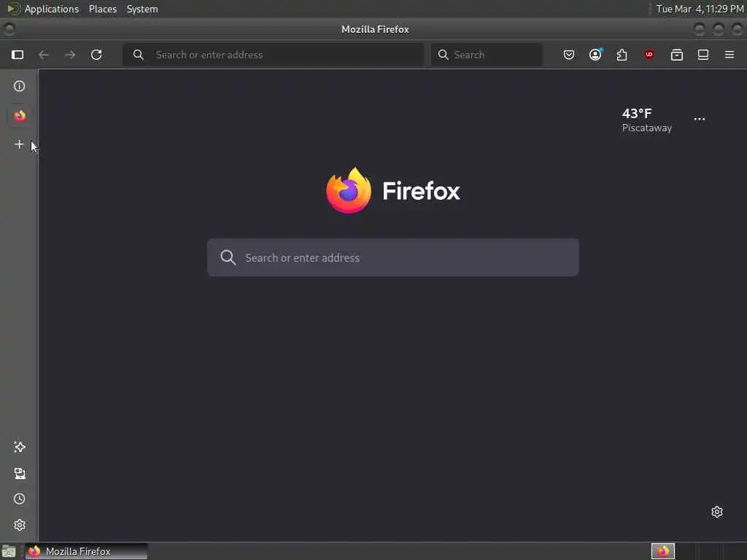
Task: Click the Applications menu logo icon
Action: pos(13,9)
